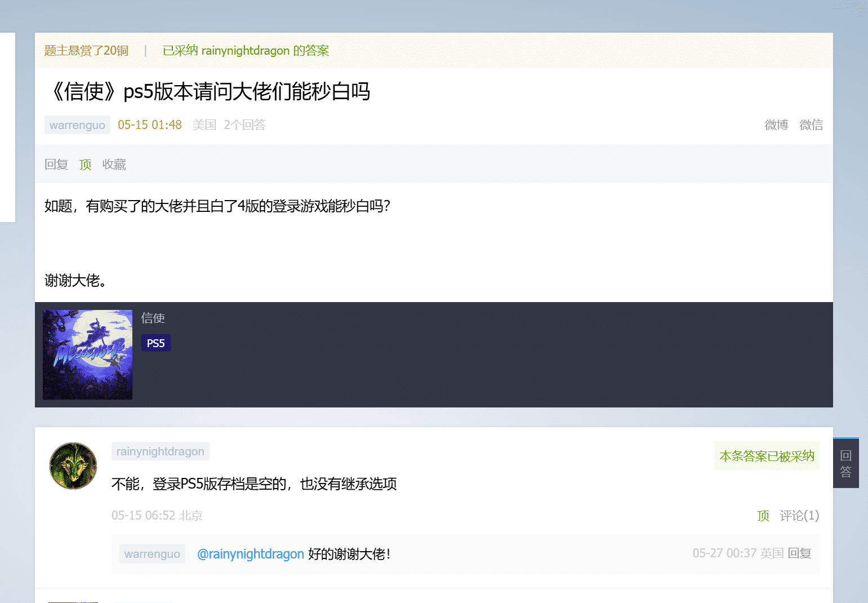This screenshot has width=868, height=603.
Task: Bookmark the question with 收藏
Action: (114, 165)
